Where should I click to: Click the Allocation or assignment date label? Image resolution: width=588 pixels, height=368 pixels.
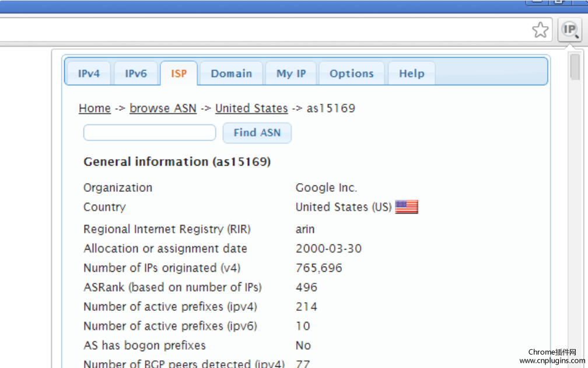(x=166, y=248)
